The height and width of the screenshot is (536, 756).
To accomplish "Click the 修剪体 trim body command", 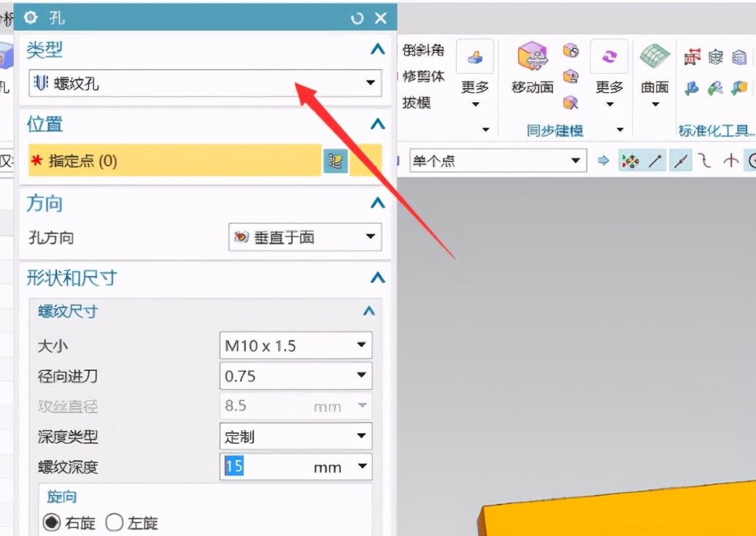I will click(423, 76).
